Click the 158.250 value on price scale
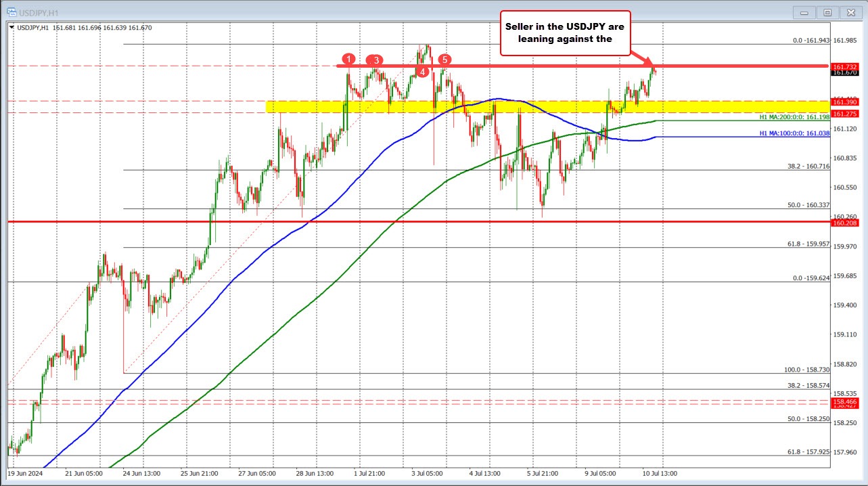 coord(845,423)
